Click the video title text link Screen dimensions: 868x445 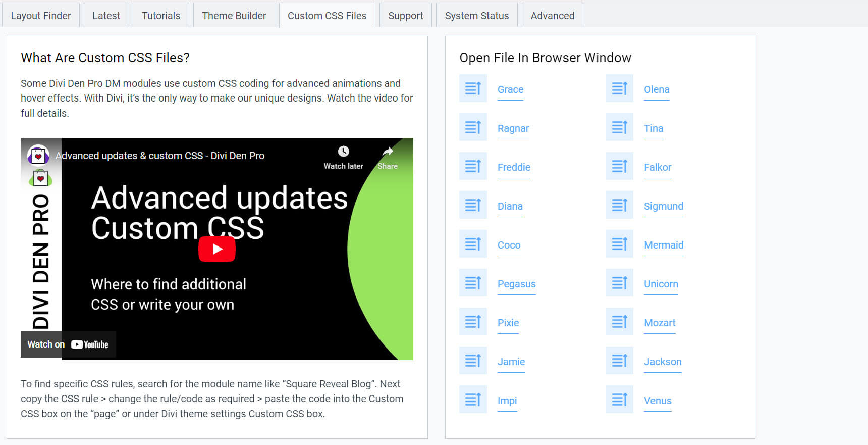tap(160, 156)
